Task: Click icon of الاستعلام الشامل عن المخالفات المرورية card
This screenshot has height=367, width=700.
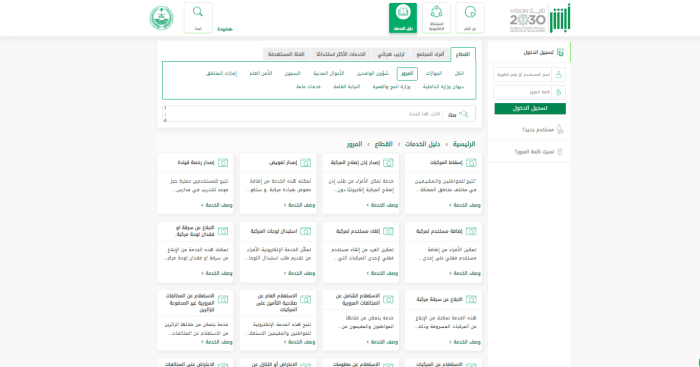Action: pyautogui.click(x=388, y=300)
